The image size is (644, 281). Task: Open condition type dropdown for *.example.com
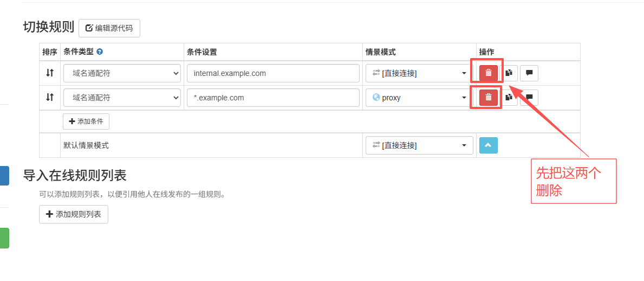[x=122, y=98]
